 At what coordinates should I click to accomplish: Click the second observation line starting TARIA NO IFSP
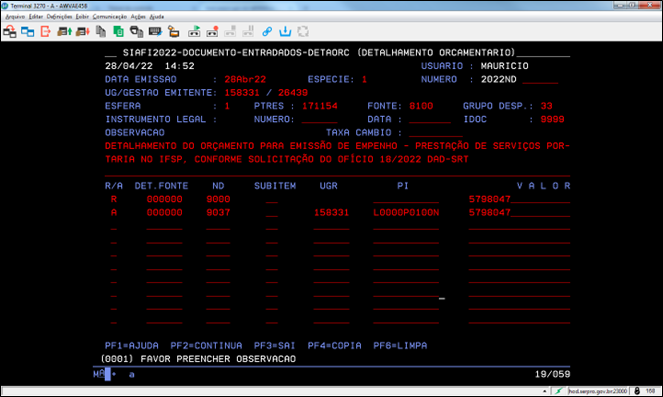click(287, 159)
